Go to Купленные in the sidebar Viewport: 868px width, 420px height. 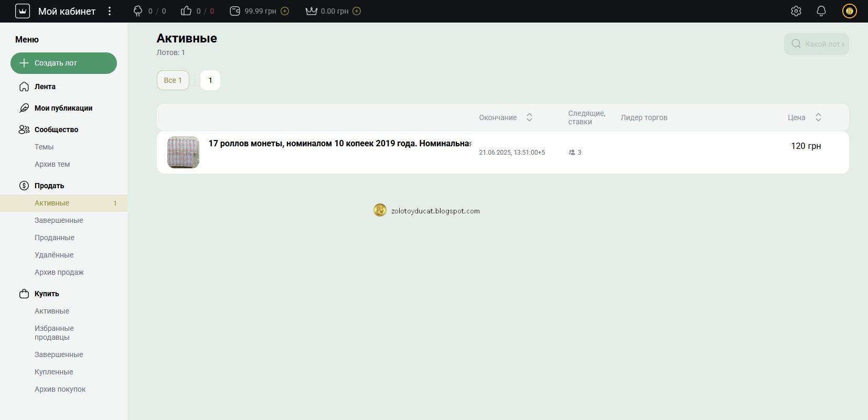[x=54, y=372]
